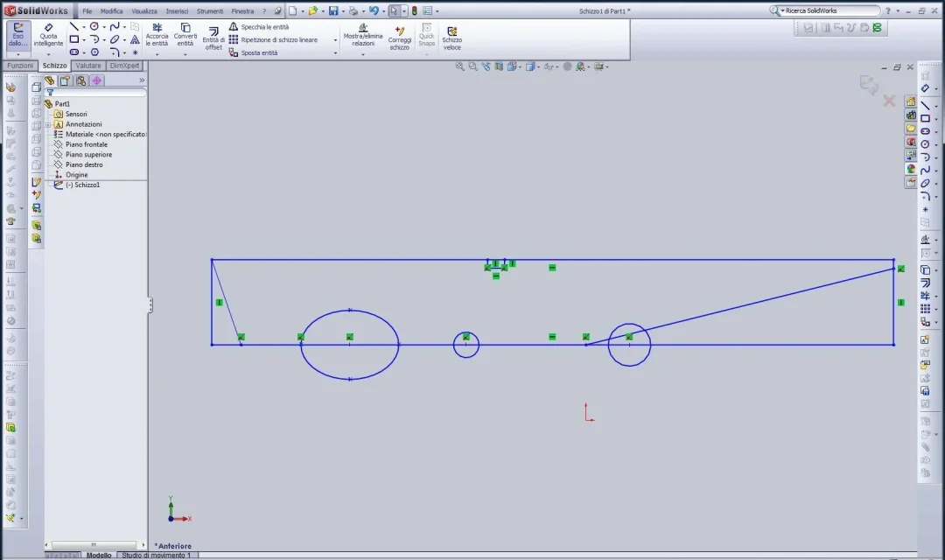
Task: Open the Visualizza menu
Action: point(144,11)
